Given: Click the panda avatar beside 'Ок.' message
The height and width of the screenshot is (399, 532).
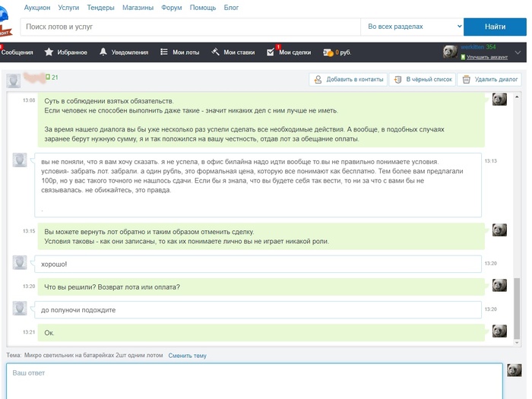Looking at the screenshot, I should pyautogui.click(x=499, y=331).
